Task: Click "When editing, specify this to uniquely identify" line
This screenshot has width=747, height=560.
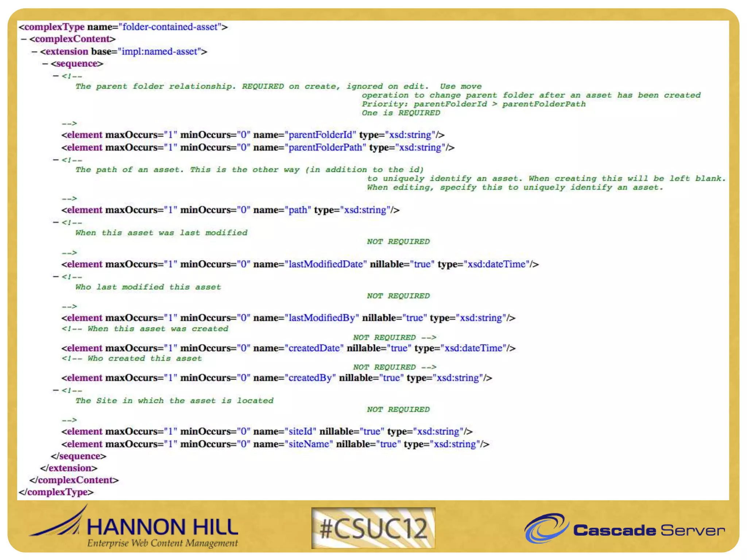Action: click(515, 188)
